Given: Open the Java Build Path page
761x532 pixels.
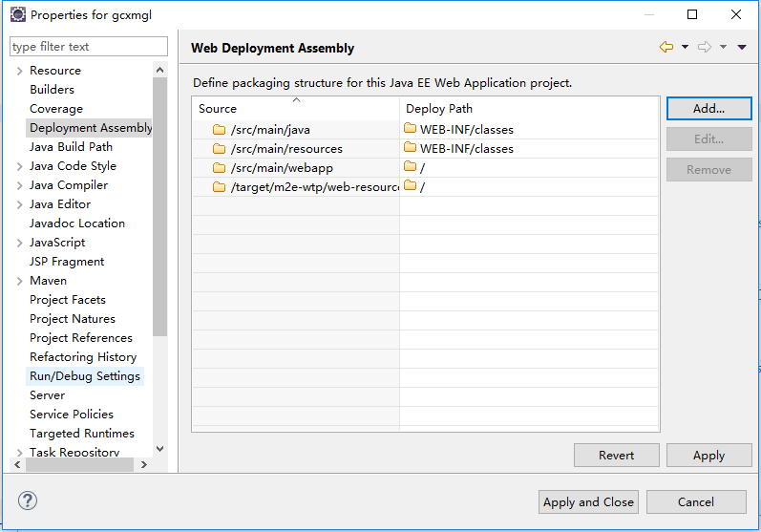Looking at the screenshot, I should (x=71, y=146).
